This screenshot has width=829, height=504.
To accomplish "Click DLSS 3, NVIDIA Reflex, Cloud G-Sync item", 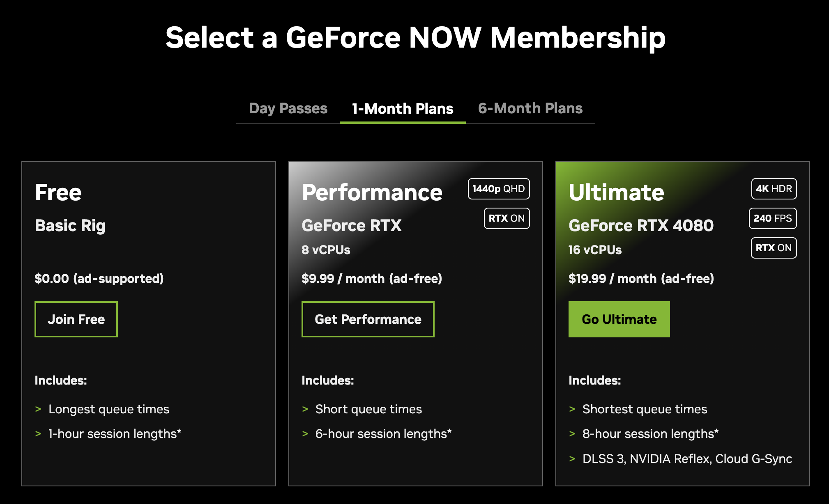I will pyautogui.click(x=687, y=458).
